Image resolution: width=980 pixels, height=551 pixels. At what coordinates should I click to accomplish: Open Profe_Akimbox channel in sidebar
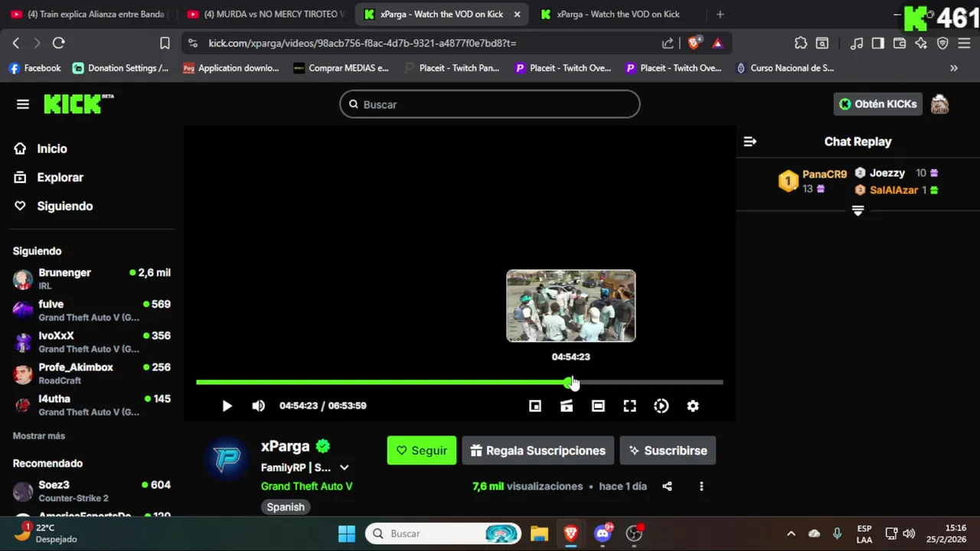coord(92,374)
